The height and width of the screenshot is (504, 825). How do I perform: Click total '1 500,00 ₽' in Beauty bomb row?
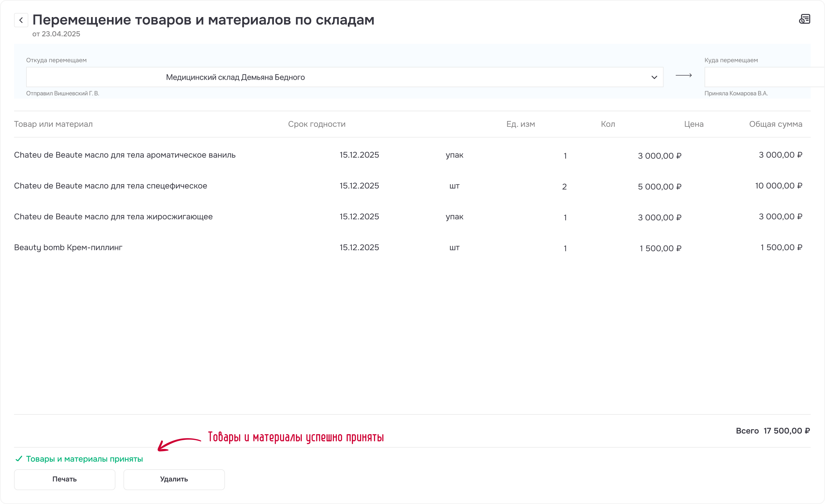[x=781, y=247]
